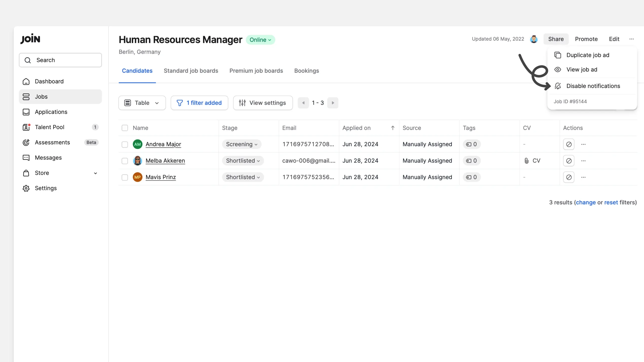Open Melba Akkeren's CV attachment
Image resolution: width=644 pixels, height=362 pixels.
532,161
